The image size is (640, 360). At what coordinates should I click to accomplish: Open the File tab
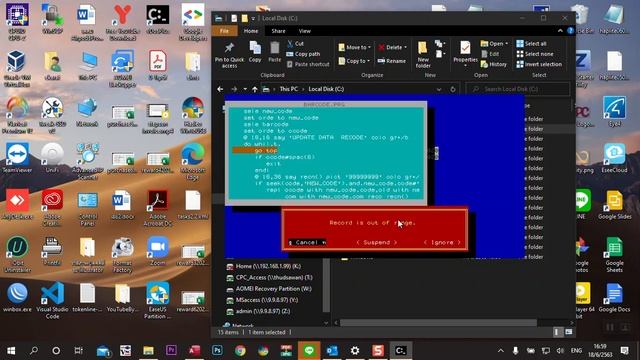224,31
